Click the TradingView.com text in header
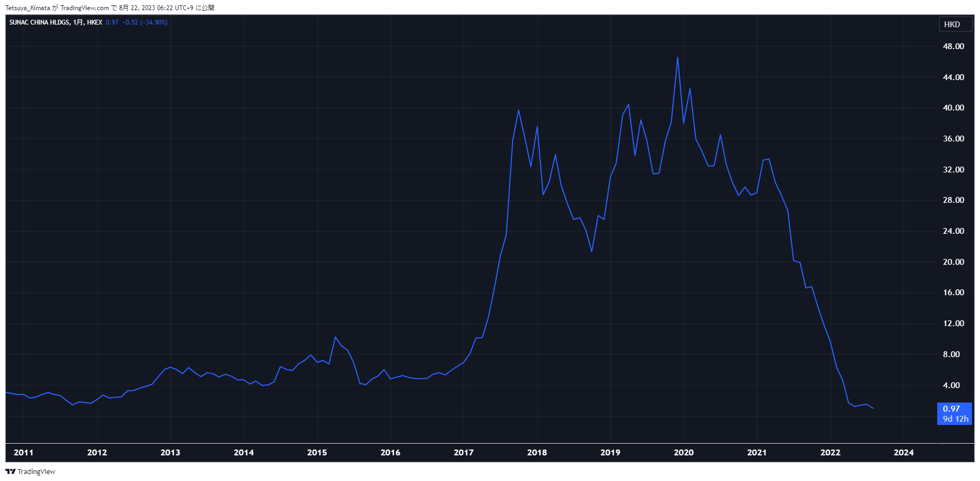Screen dimensions: 980x481 click(84, 8)
